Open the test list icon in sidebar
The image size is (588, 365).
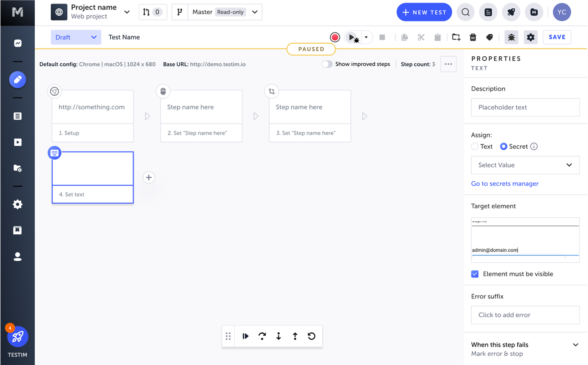(18, 116)
